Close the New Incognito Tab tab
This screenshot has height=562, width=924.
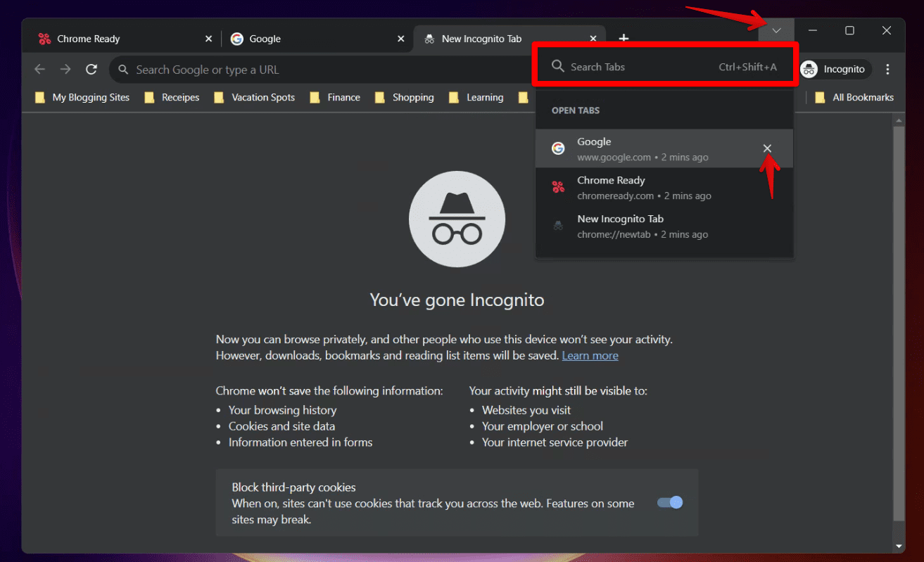click(593, 39)
